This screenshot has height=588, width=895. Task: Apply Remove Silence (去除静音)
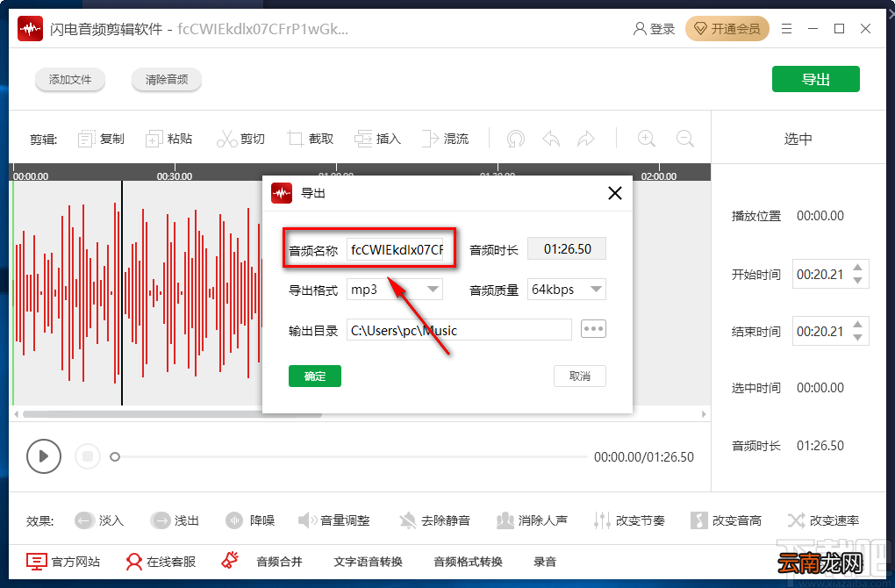click(434, 520)
